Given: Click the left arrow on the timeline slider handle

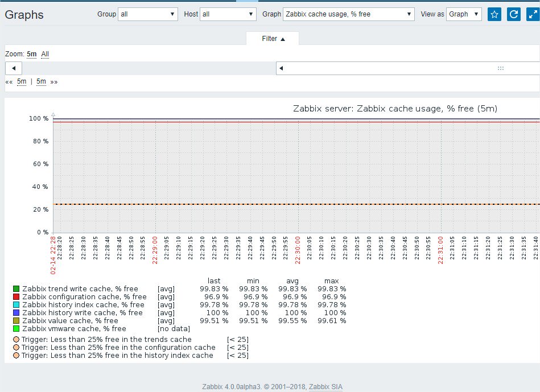Looking at the screenshot, I should (x=281, y=68).
